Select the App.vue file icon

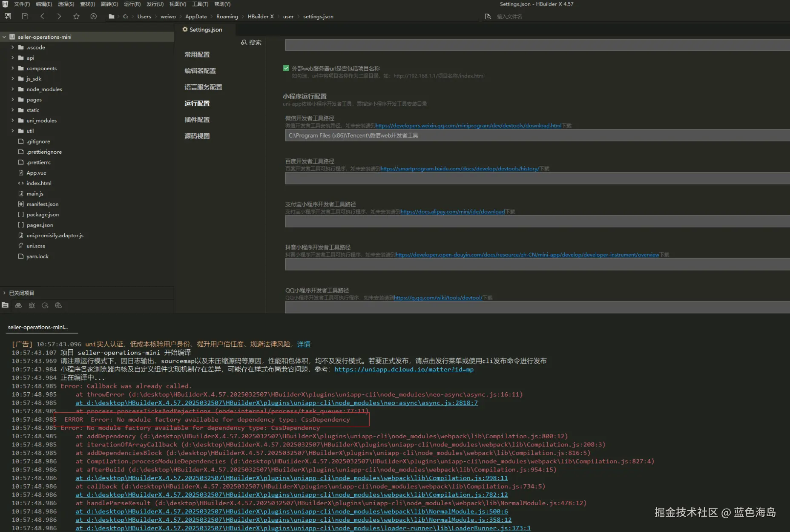pos(21,173)
